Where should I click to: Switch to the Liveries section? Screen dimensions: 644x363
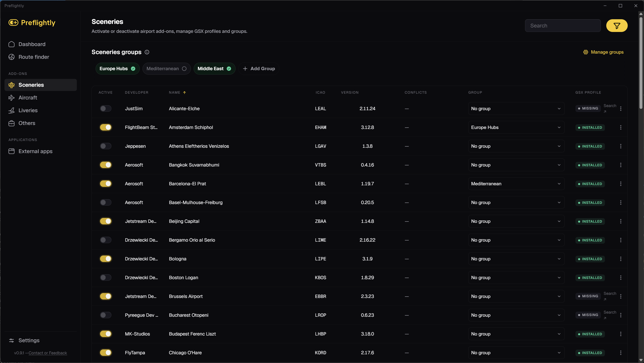tap(40, 110)
